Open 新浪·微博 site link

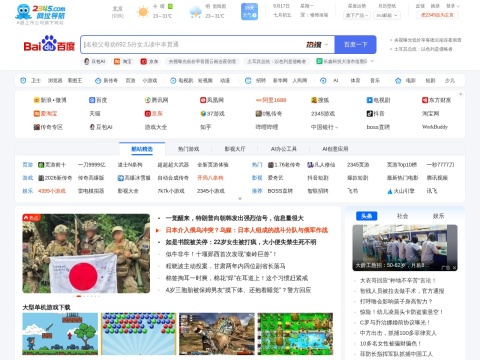click(50, 100)
